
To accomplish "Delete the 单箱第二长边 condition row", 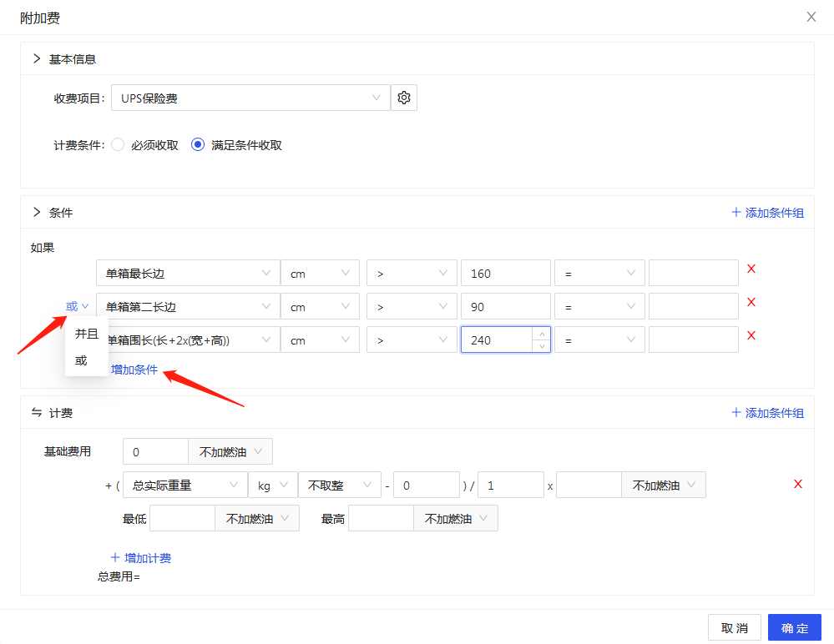I will 751,302.
